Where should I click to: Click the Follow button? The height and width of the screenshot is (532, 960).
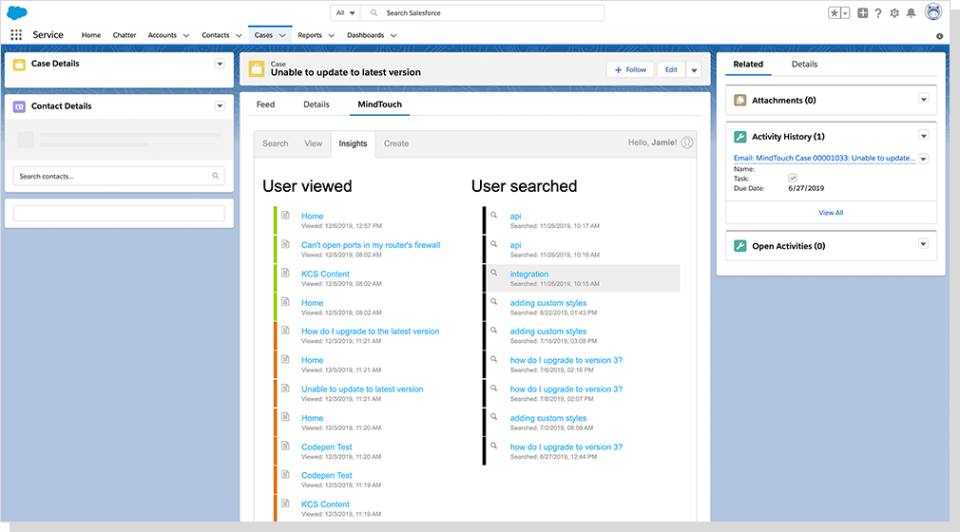[x=631, y=70]
